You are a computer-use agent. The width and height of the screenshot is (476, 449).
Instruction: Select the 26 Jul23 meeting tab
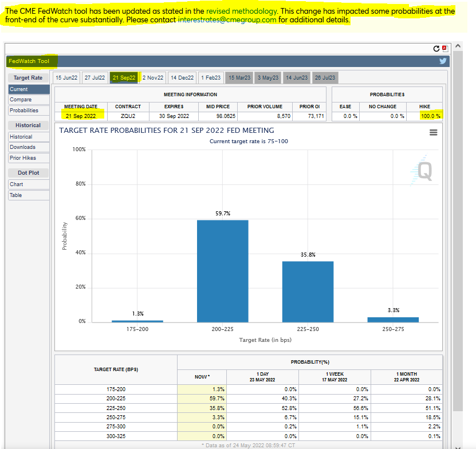(x=325, y=78)
